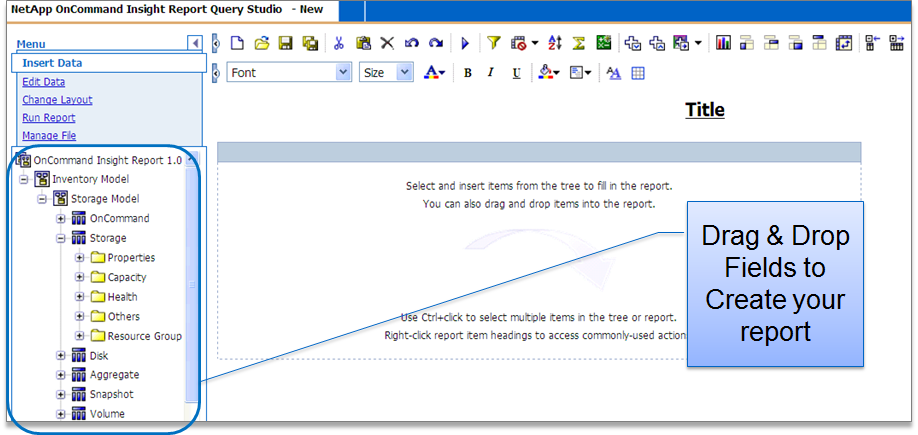Click the Chart bar graph icon

coord(722,43)
